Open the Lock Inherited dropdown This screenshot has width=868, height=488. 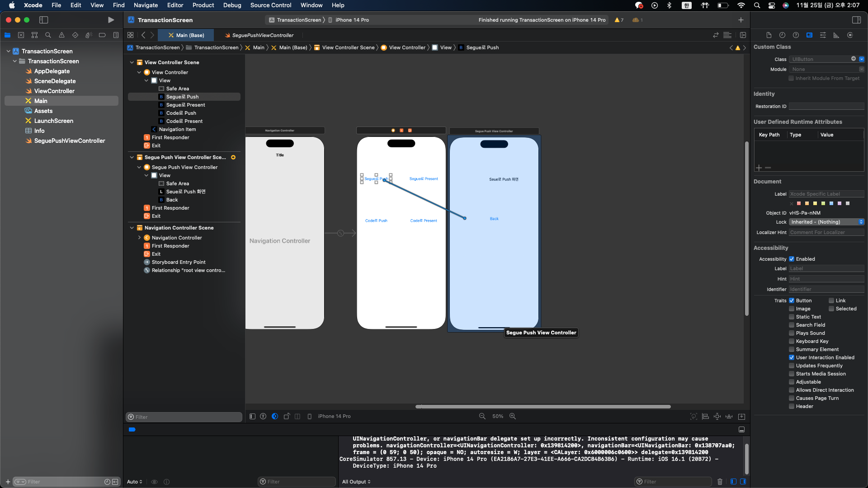(826, 222)
